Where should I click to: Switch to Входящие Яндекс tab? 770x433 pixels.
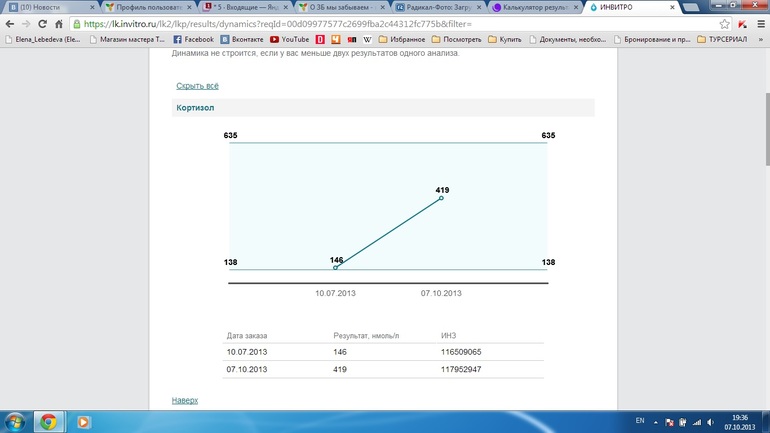tap(244, 7)
